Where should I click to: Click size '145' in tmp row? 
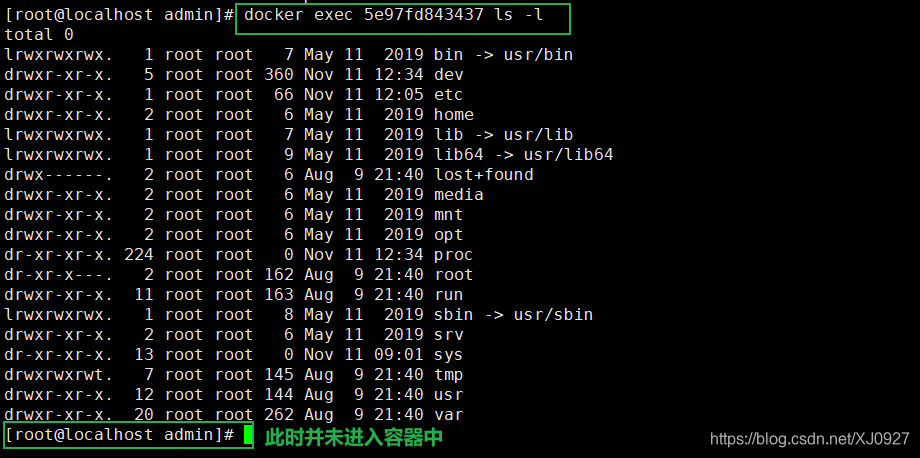click(279, 375)
